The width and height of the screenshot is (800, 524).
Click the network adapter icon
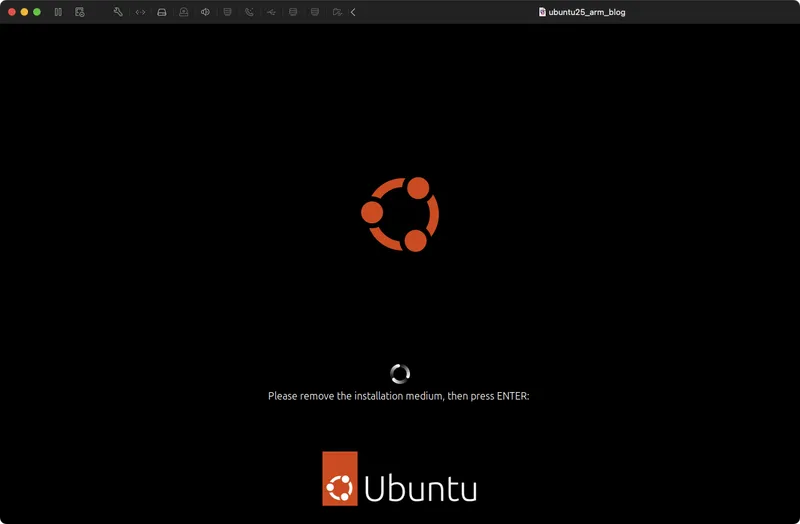[x=140, y=12]
